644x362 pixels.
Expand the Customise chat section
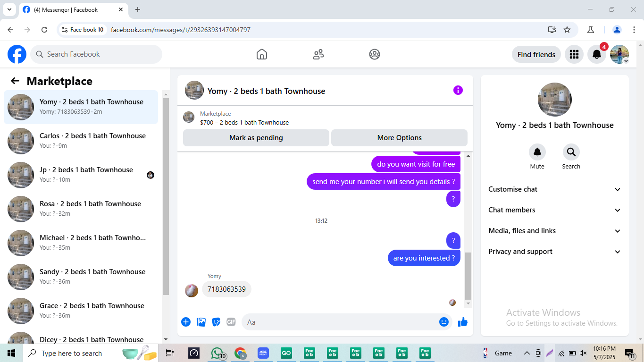(555, 189)
